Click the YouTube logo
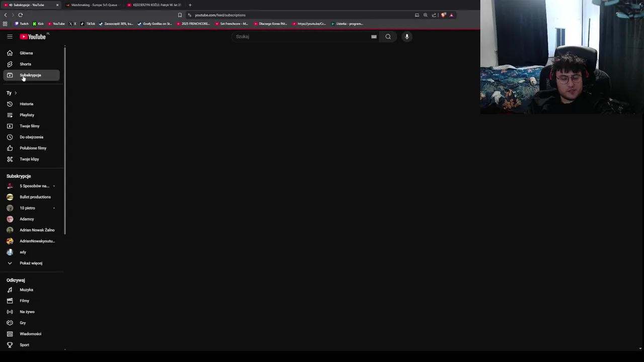 pyautogui.click(x=33, y=37)
